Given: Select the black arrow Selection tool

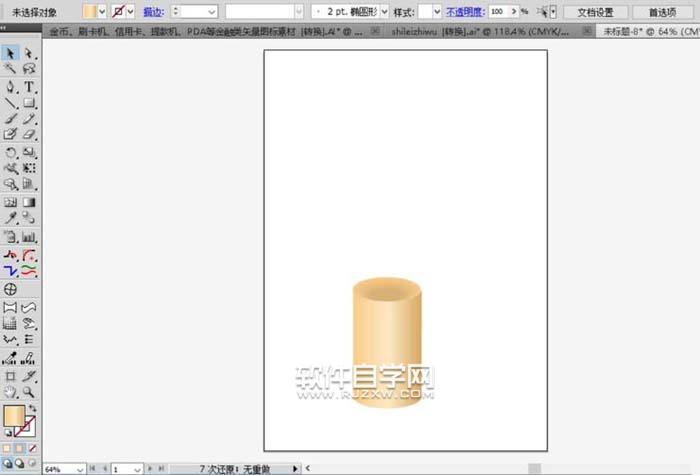Looking at the screenshot, I should point(10,53).
